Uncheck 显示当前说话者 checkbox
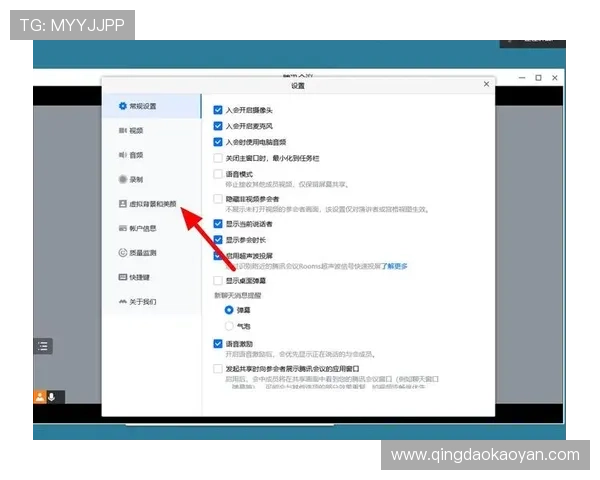Viewport: 600px width, 480px height. click(x=218, y=224)
